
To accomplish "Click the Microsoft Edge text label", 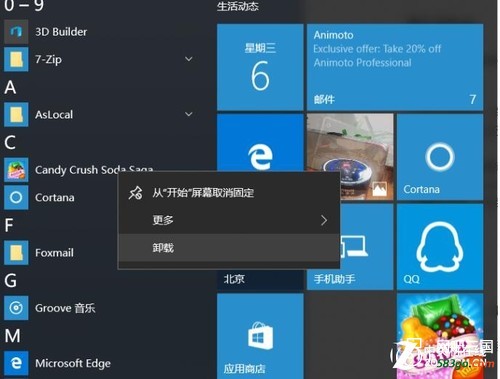I will point(73,363).
